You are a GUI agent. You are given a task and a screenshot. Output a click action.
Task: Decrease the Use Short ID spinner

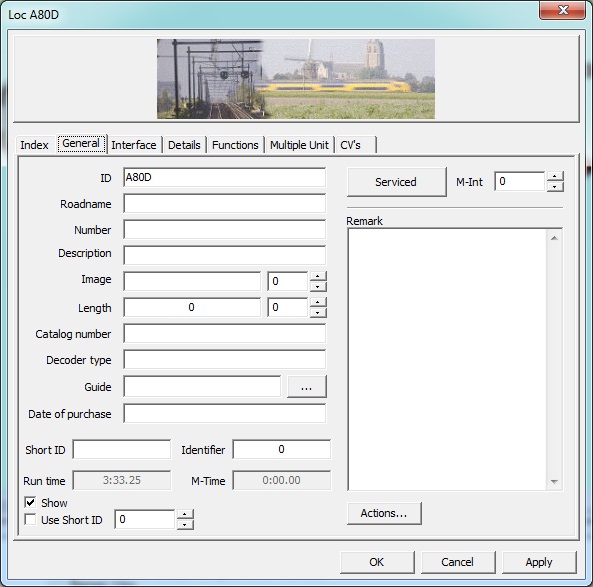click(185, 524)
